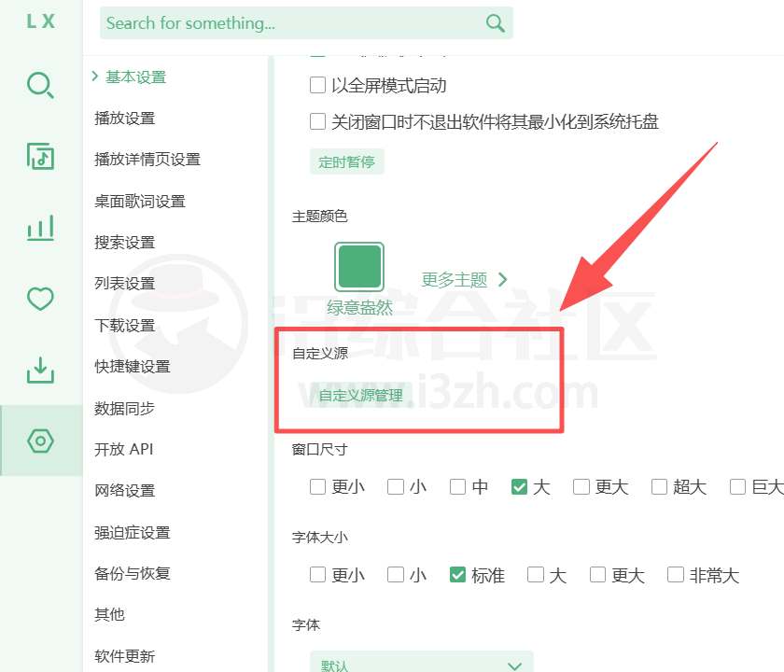Switch to 网络设置 settings section

(124, 490)
